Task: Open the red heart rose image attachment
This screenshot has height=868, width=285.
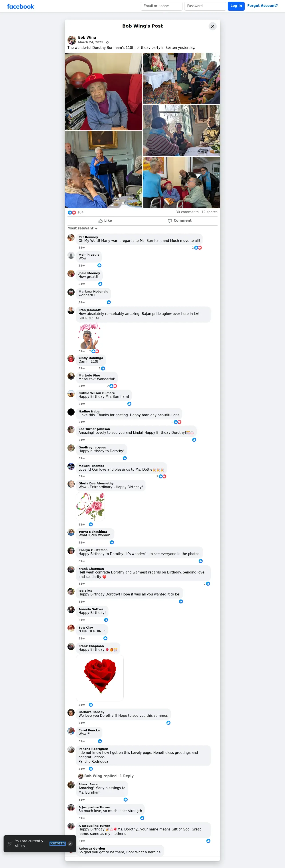Action: pos(100,678)
